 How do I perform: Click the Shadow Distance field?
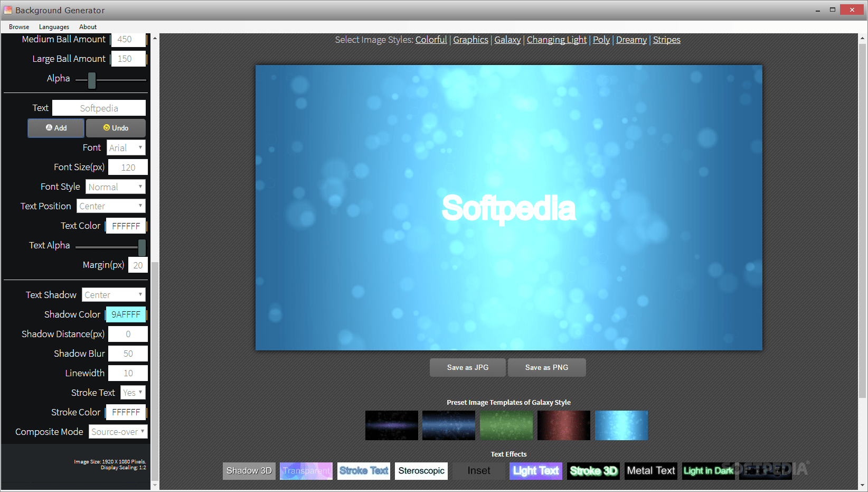point(128,334)
